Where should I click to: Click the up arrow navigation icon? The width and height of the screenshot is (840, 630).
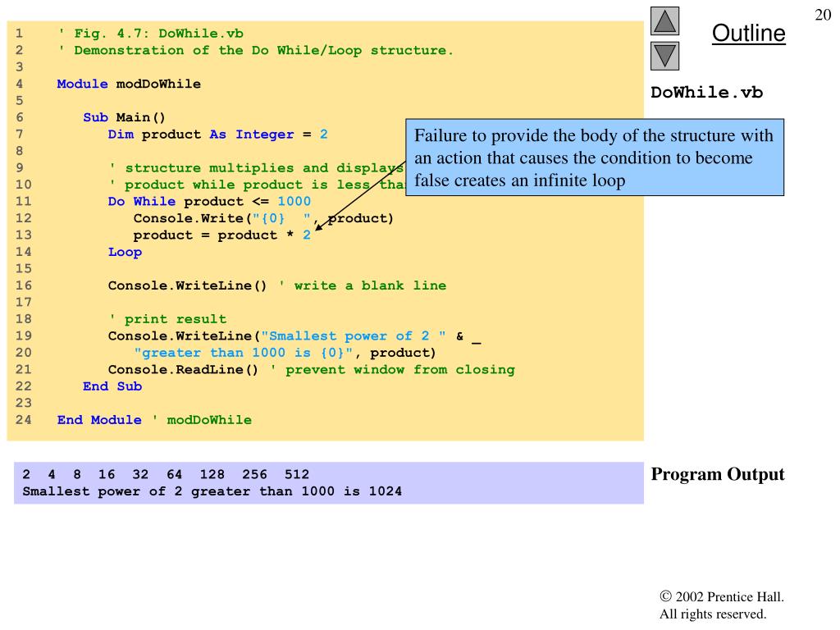(x=664, y=21)
